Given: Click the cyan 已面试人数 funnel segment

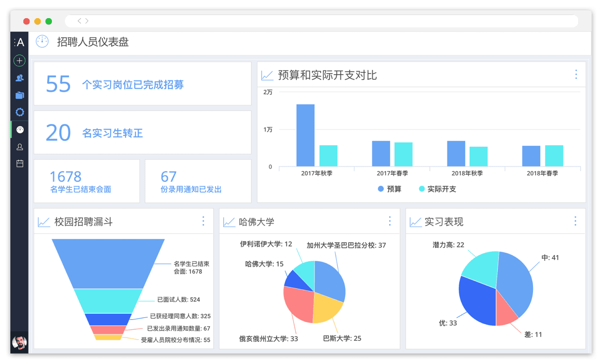Looking at the screenshot, I should [108, 301].
